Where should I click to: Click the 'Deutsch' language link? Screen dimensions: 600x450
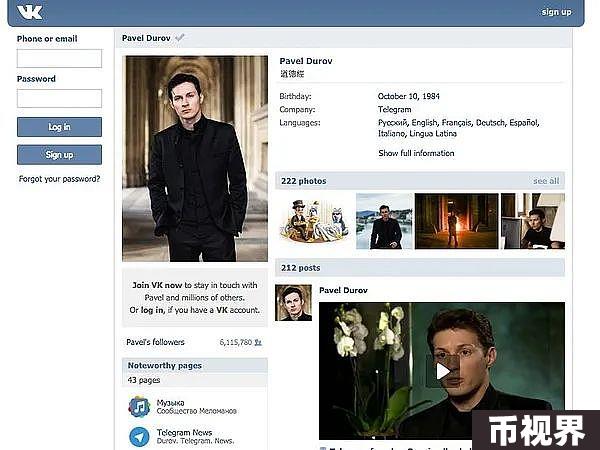pos(490,122)
